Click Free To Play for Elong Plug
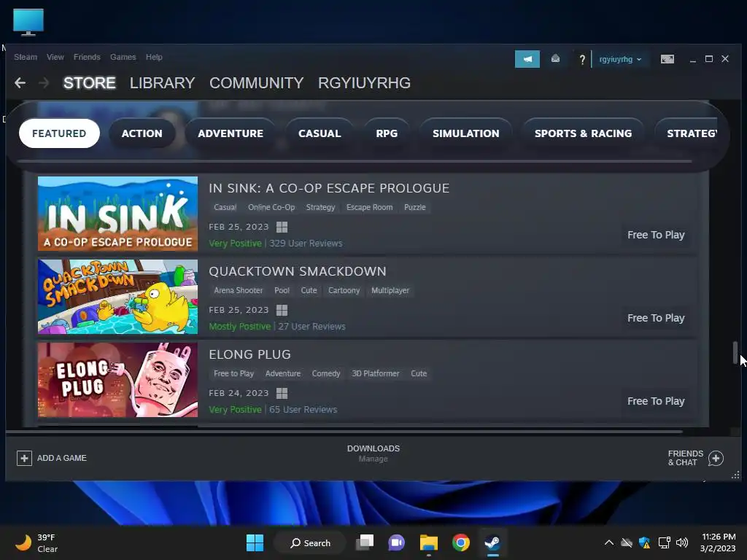This screenshot has height=560, width=747. pos(656,401)
